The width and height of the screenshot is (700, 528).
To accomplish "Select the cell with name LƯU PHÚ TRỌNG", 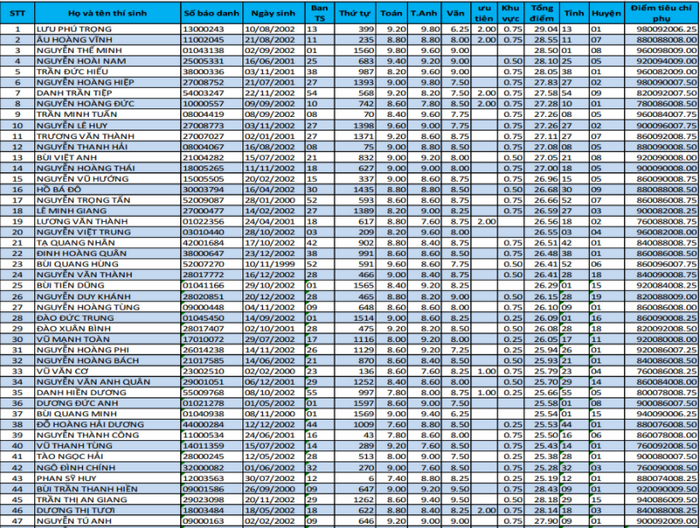I will [x=108, y=29].
